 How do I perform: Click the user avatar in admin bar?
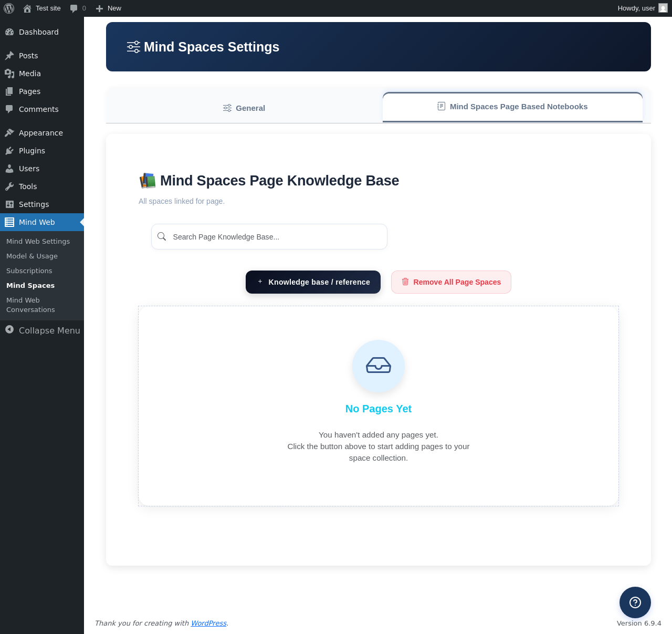point(663,8)
